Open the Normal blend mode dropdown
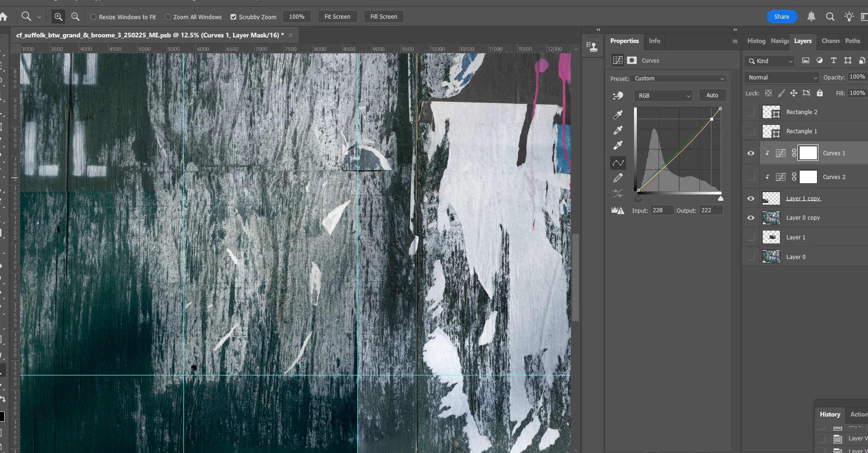Screen dimensions: 868x453 pos(781,78)
